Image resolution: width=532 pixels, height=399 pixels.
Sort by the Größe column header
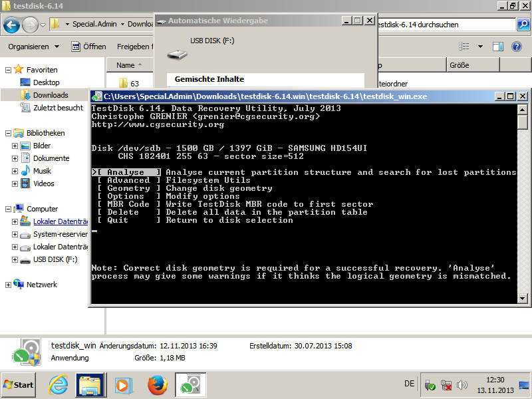pos(473,65)
